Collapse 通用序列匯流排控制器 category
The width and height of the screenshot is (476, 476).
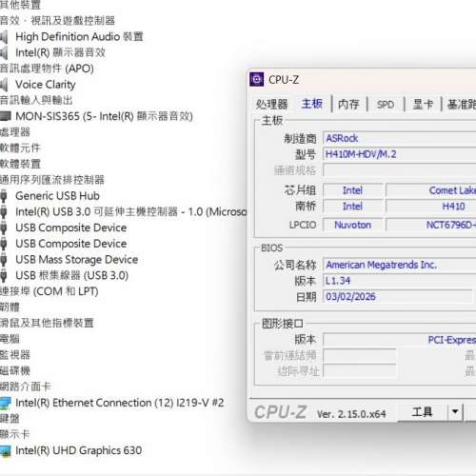52,180
